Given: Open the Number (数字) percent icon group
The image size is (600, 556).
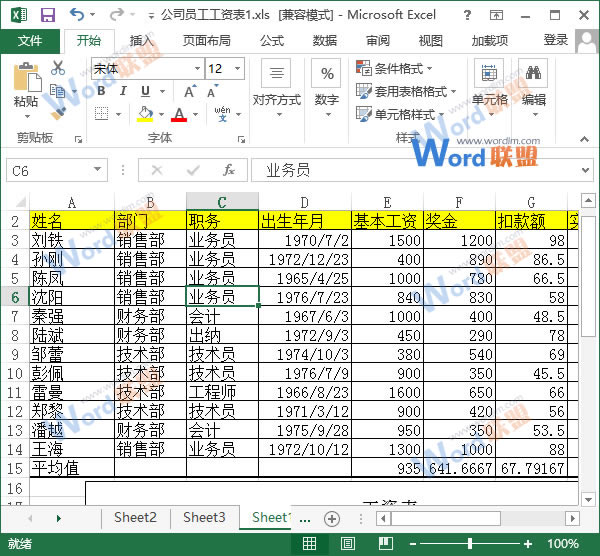Looking at the screenshot, I should 326,83.
